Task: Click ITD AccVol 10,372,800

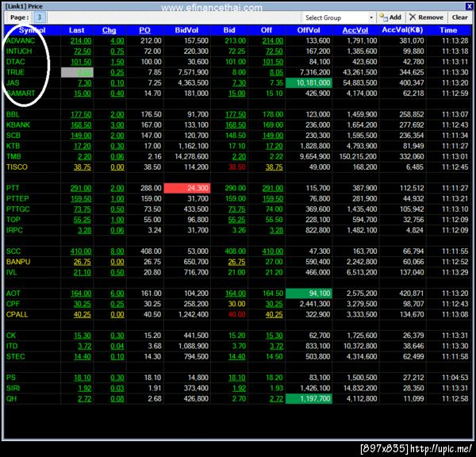Action: (x=360, y=346)
